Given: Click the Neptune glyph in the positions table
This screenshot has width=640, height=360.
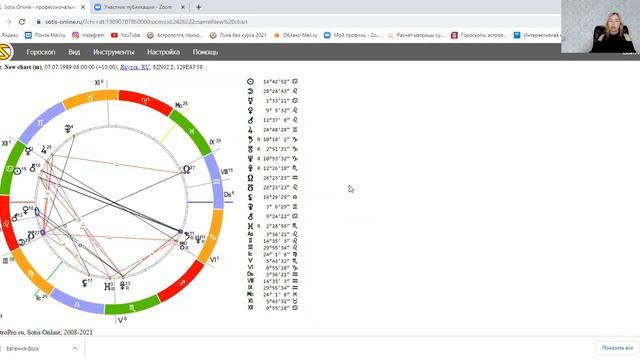Looking at the screenshot, I should 250,159.
